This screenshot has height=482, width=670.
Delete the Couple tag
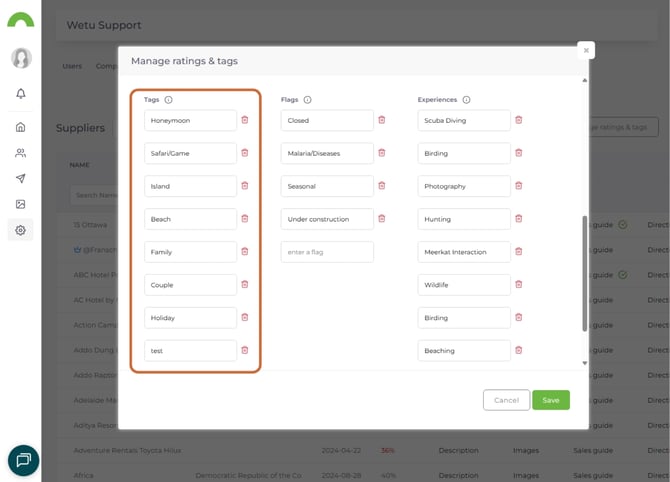point(245,285)
